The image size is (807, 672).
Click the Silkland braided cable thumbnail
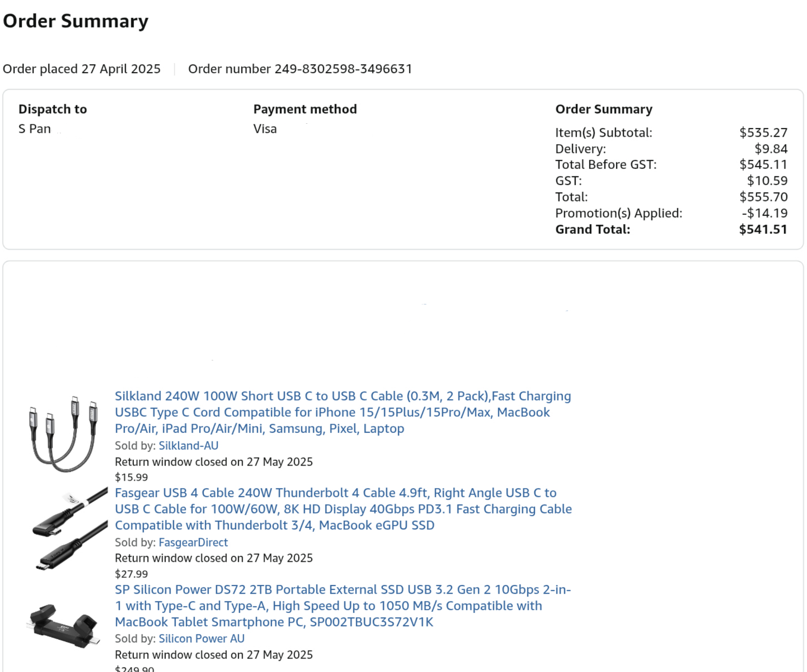coord(64,434)
